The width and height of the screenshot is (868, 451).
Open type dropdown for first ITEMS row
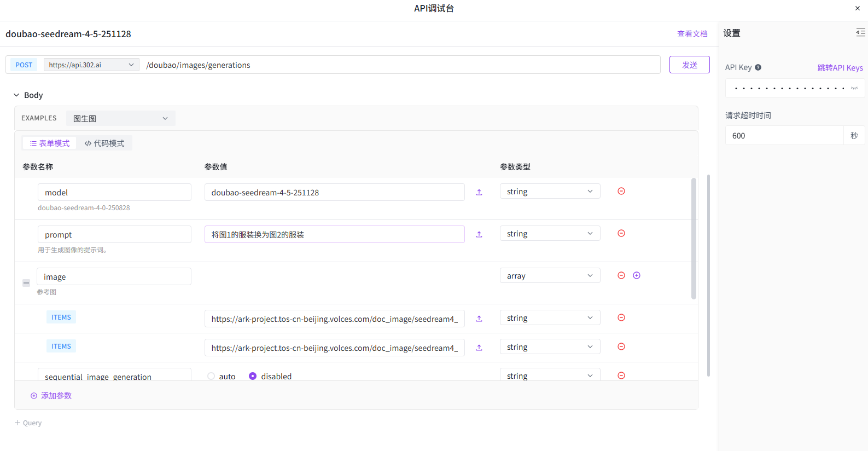[x=550, y=317]
